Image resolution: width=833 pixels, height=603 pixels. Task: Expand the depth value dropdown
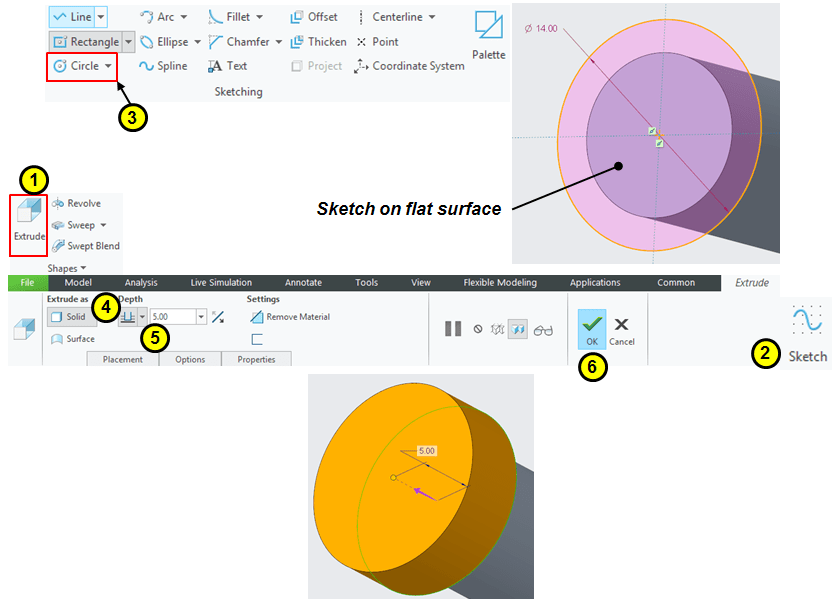[x=202, y=317]
